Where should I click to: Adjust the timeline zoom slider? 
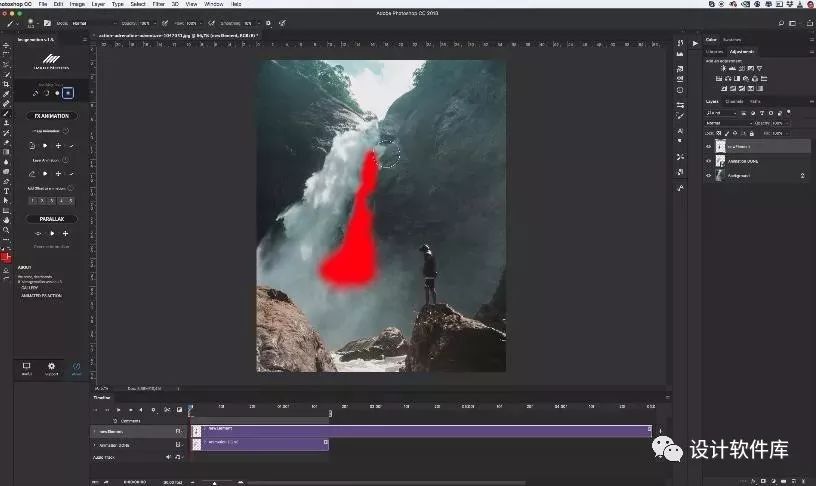pos(214,483)
